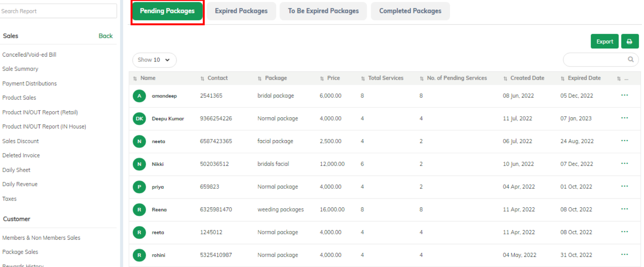
Task: Open Cancelled/Void-ed Bill report
Action: pos(29,55)
